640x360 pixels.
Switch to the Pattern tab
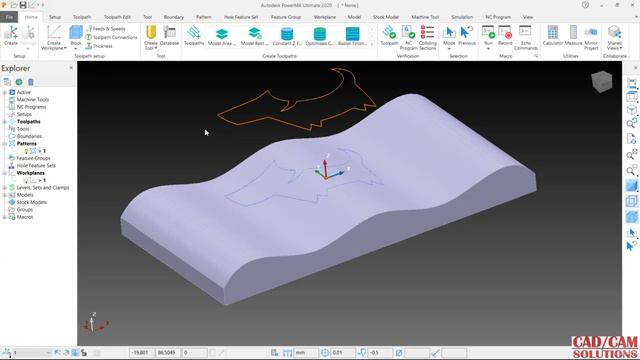tap(204, 17)
